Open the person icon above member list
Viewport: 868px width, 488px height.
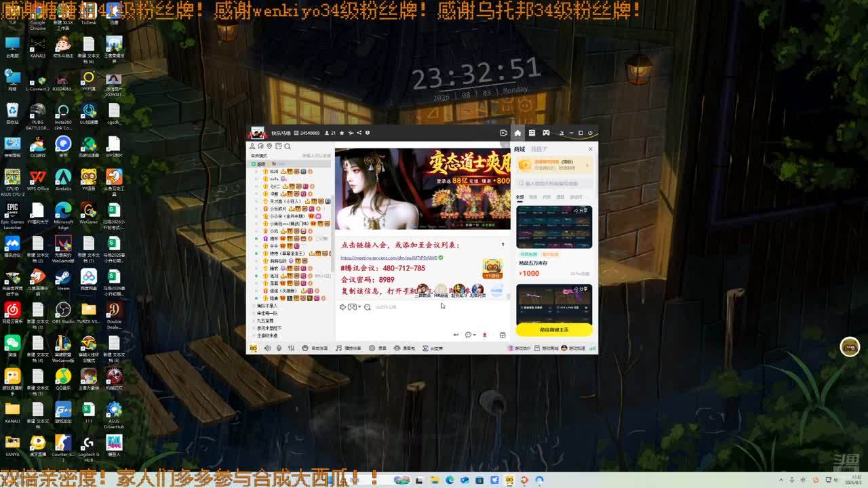pos(252,146)
